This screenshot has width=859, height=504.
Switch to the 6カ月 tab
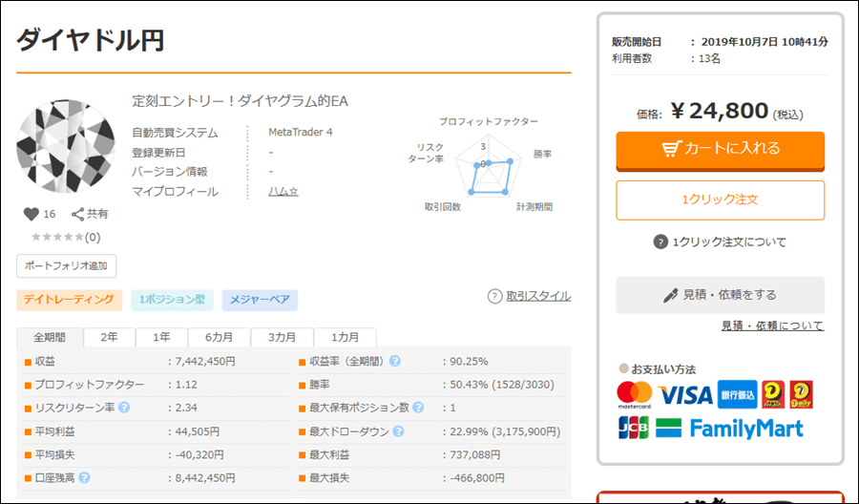(x=219, y=337)
